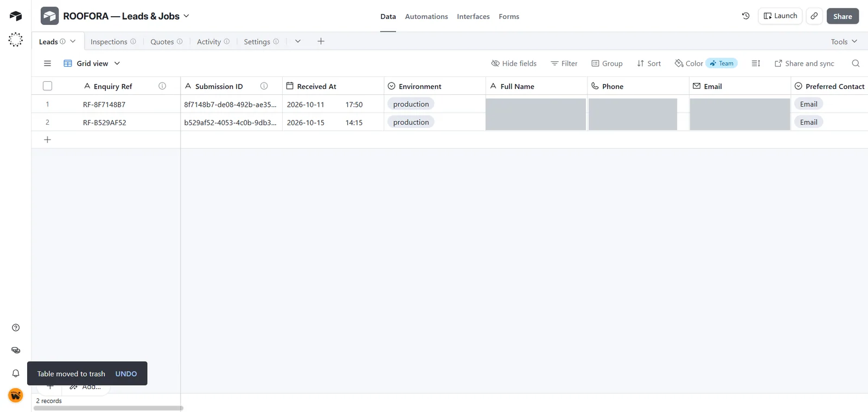Open Group options

[x=607, y=63]
